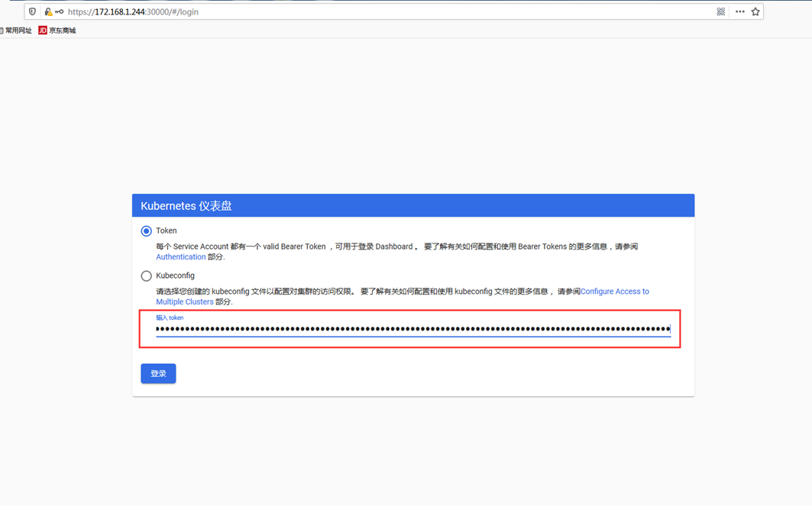Open the JD 京东商城 bookmark
The image size is (812, 506).
57,31
